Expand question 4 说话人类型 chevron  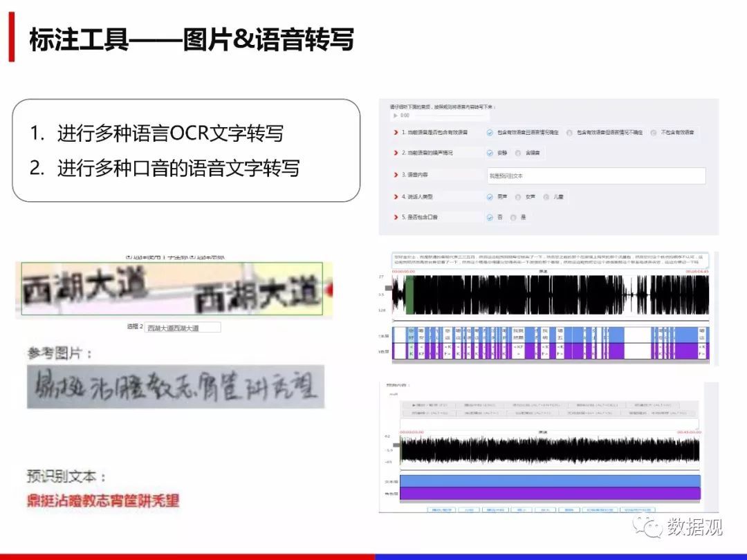point(396,196)
